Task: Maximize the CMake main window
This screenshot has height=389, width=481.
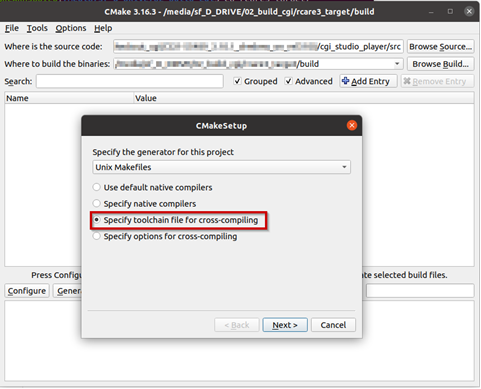Action: tap(450, 12)
